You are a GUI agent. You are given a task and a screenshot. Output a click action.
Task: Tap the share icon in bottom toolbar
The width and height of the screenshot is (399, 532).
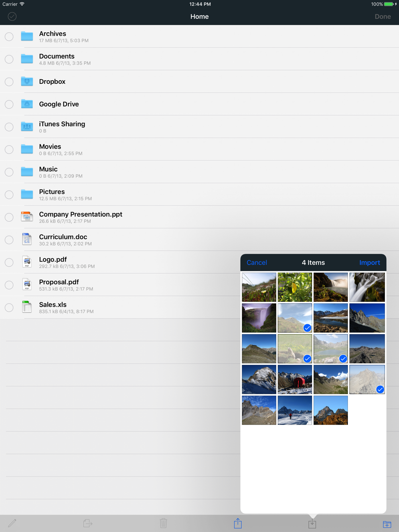coord(238,523)
